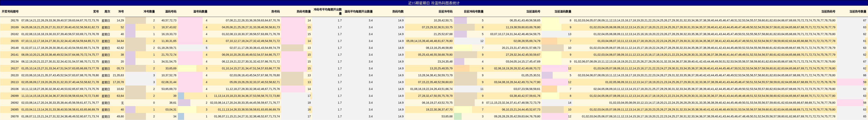Select issue number 26106

14,89
